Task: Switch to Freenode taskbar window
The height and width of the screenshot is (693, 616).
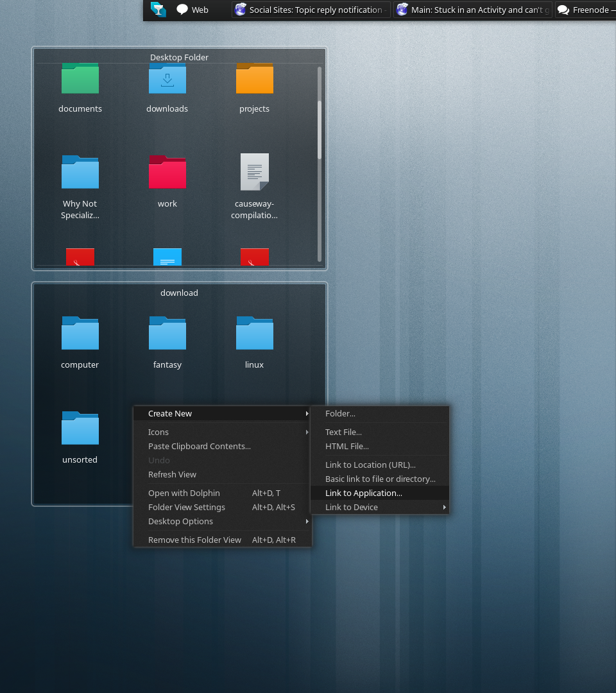Action: pyautogui.click(x=584, y=10)
